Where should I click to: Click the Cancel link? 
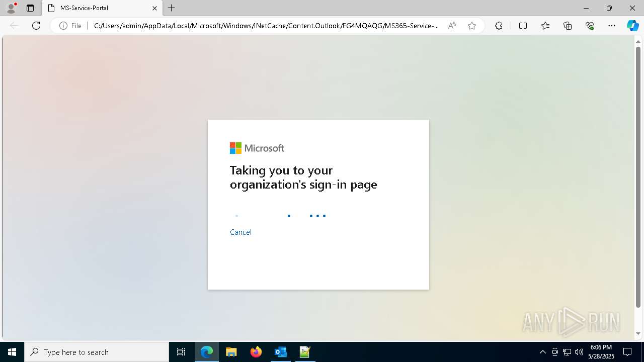[240, 232]
